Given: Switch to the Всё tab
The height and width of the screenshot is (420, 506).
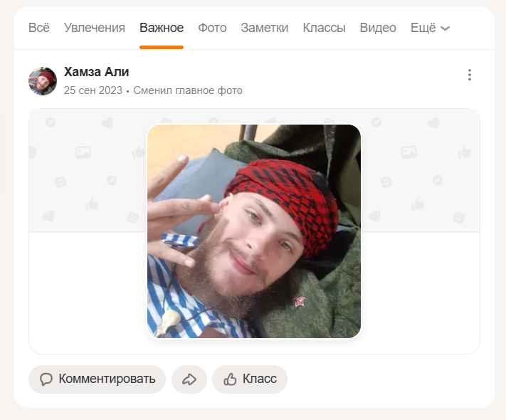Looking at the screenshot, I should coord(39,28).
